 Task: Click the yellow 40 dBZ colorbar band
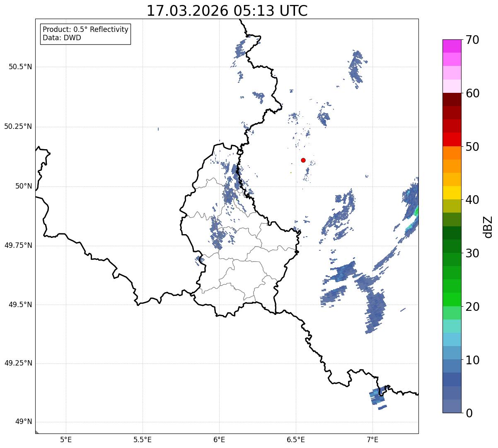click(x=452, y=193)
